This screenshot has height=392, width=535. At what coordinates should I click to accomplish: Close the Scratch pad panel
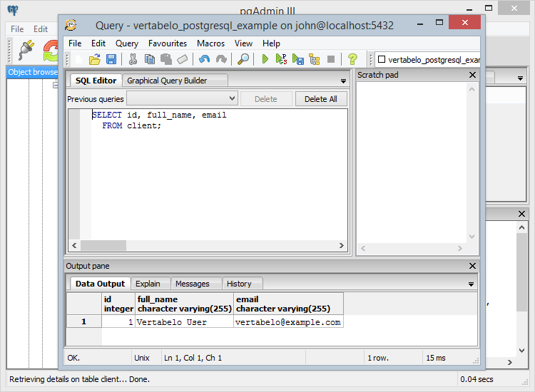pos(472,75)
